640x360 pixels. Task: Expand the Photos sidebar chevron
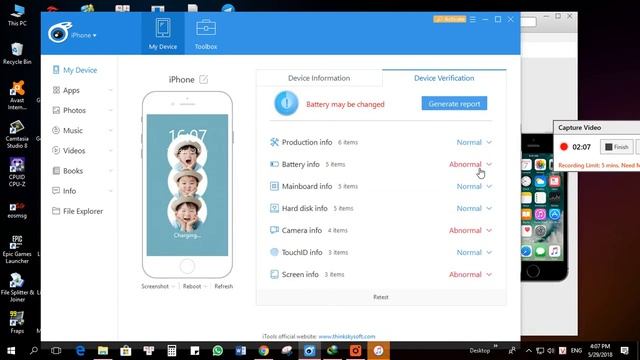(110, 110)
